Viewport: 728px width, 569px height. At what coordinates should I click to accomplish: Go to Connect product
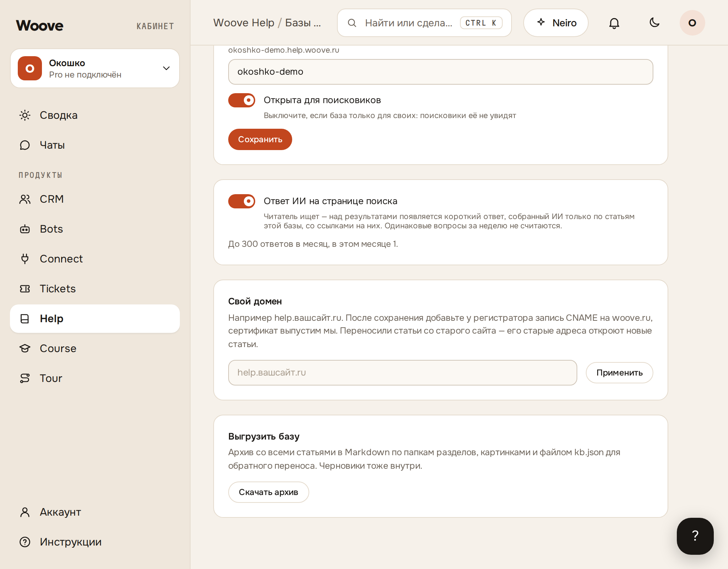pyautogui.click(x=95, y=259)
